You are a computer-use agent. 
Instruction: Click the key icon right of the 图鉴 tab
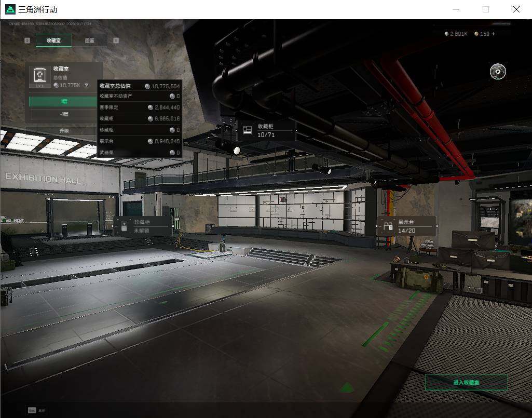116,41
